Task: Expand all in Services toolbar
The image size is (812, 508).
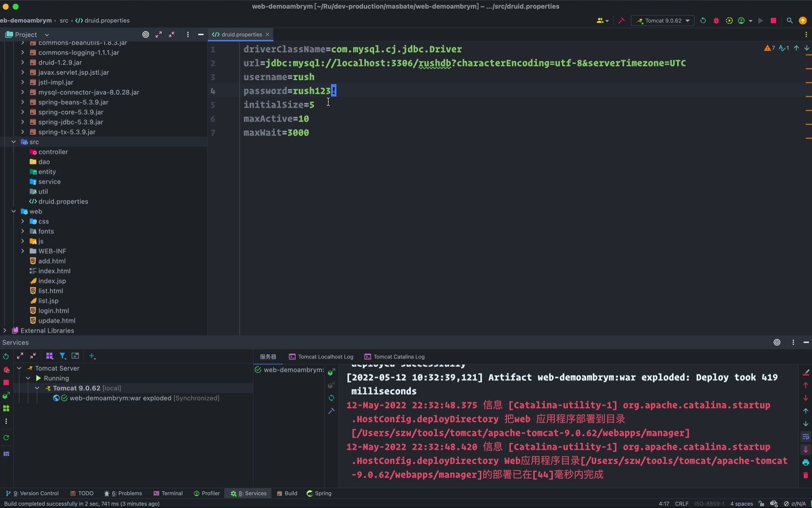Action: tap(20, 356)
